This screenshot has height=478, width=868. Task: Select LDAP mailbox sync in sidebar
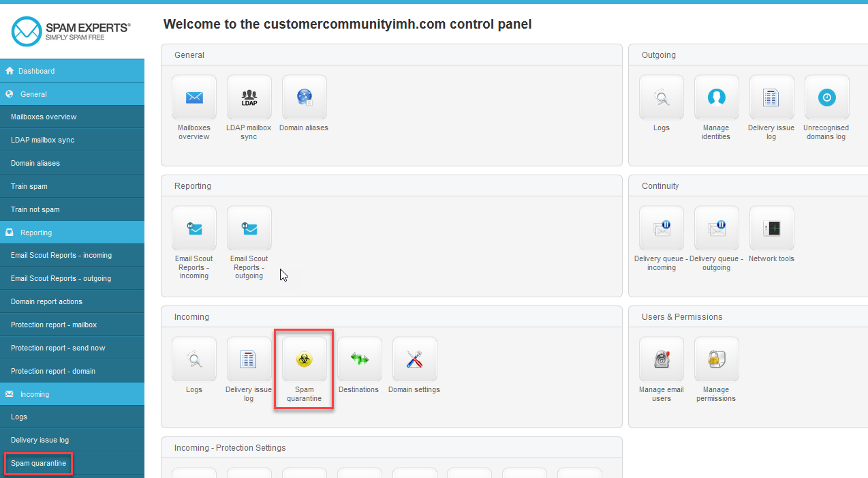[x=72, y=140]
